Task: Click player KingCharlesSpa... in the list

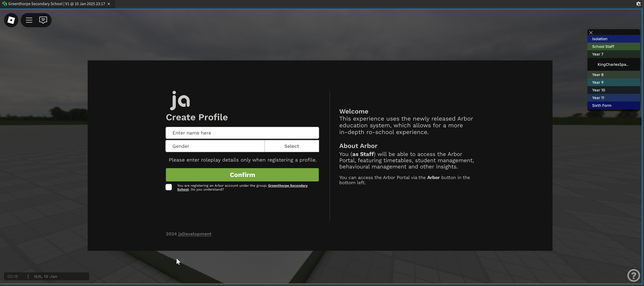Action: tap(613, 65)
